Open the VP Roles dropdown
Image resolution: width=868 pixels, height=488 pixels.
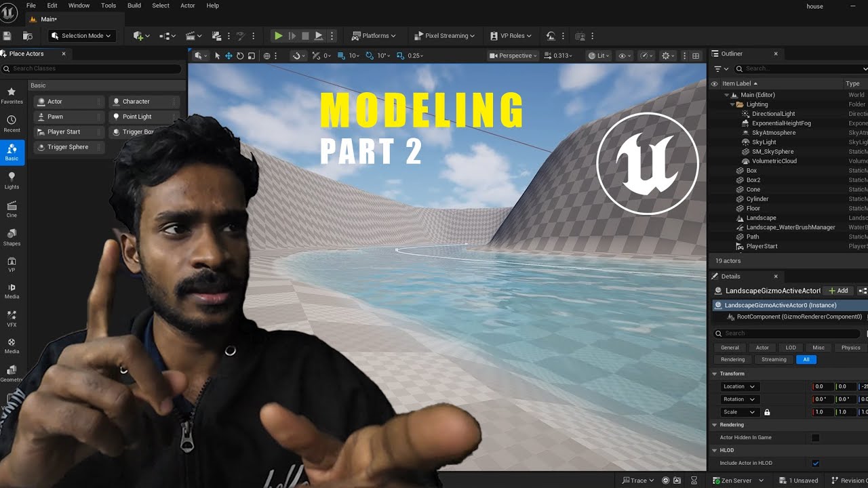(x=511, y=36)
